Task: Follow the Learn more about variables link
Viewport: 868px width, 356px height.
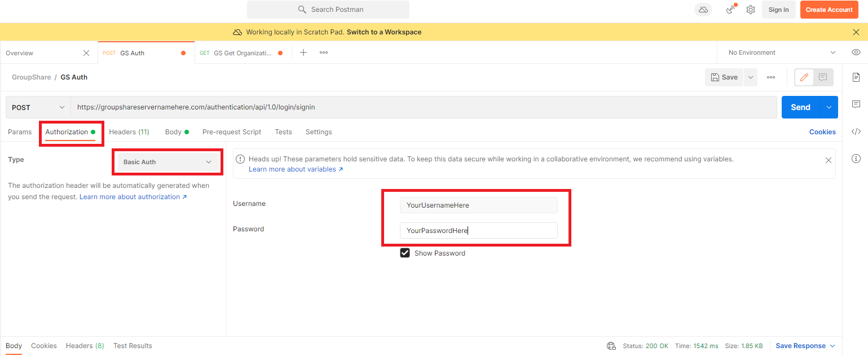Action: click(x=296, y=169)
